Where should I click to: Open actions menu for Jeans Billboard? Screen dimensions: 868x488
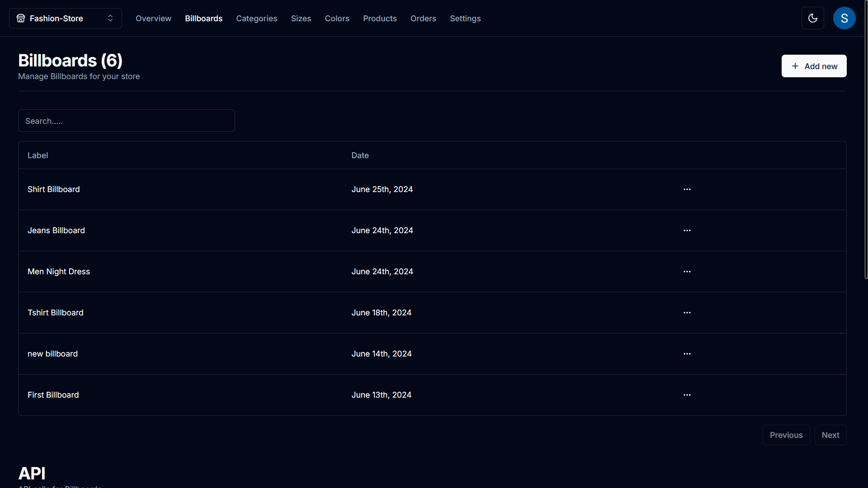click(x=687, y=230)
